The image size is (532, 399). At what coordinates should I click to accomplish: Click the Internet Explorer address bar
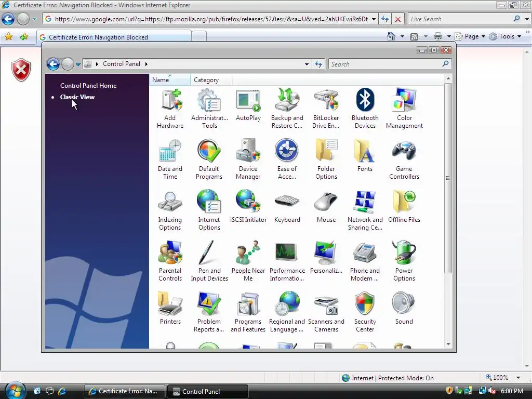click(x=210, y=19)
